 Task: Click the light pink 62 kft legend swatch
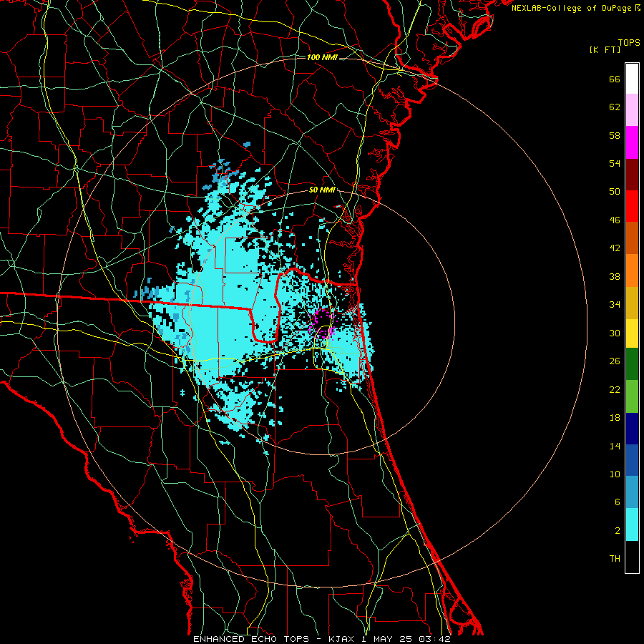pyautogui.click(x=632, y=110)
